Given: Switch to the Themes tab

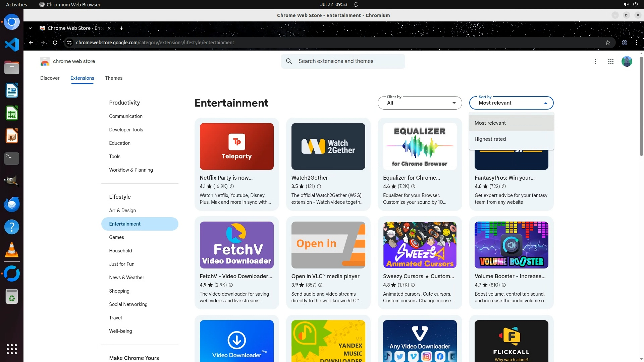Looking at the screenshot, I should [113, 78].
